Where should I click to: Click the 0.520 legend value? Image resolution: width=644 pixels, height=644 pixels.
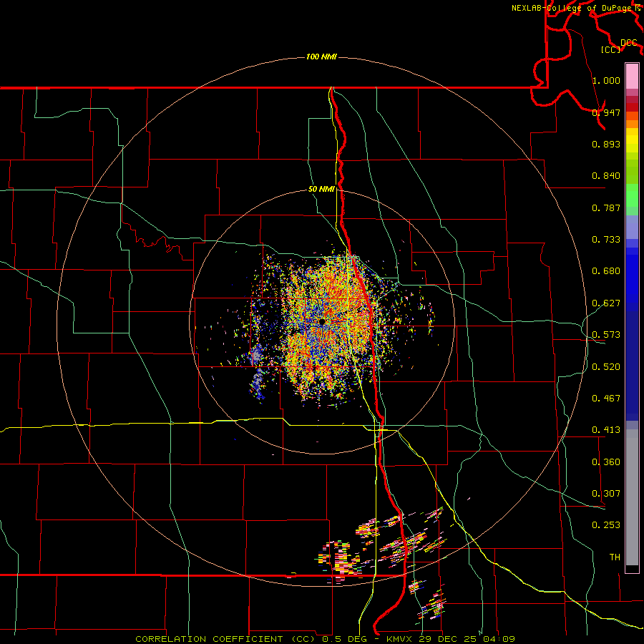point(606,367)
